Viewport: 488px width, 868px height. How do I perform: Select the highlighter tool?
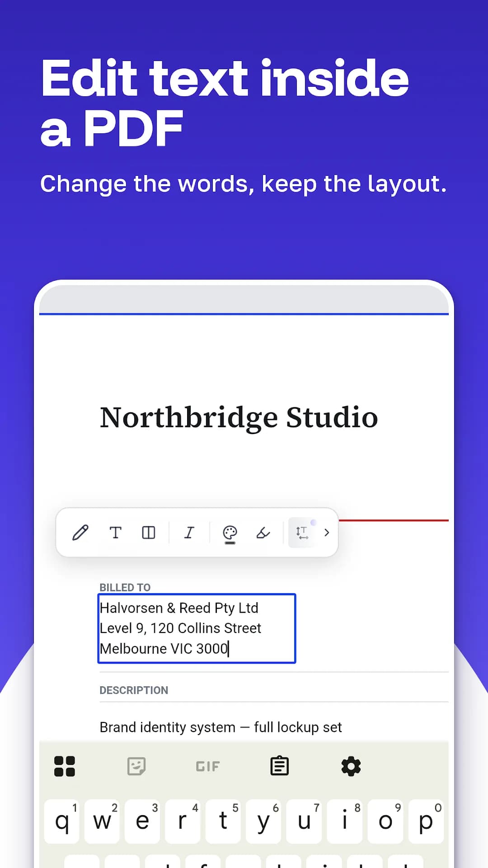coord(263,533)
